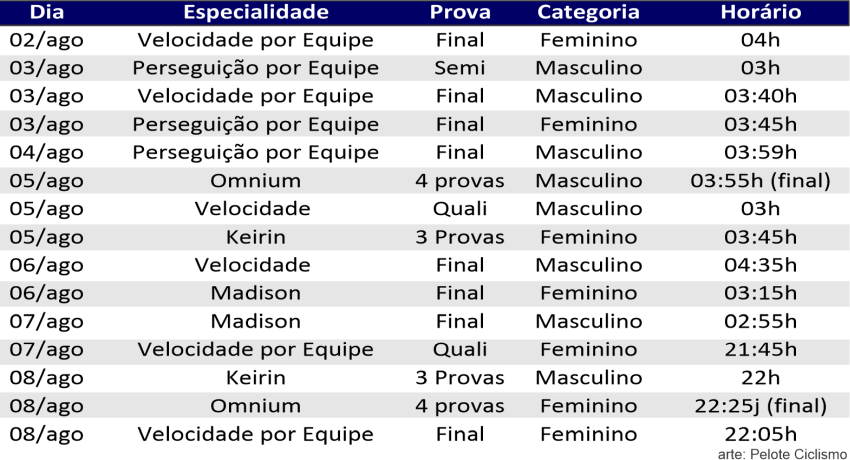850x460 pixels.
Task: Click the 03:40h time cell
Action: [760, 97]
